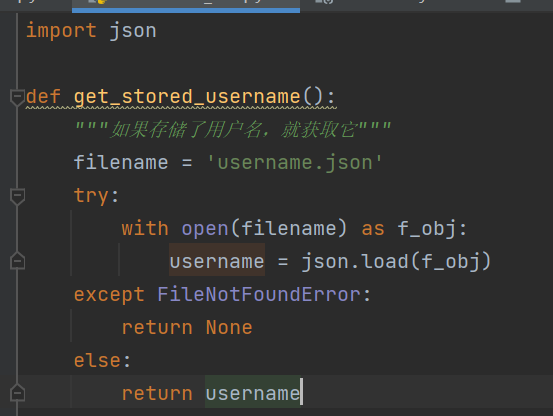Click the 'filename' variable assignment
The height and width of the screenshot is (416, 553).
[121, 163]
